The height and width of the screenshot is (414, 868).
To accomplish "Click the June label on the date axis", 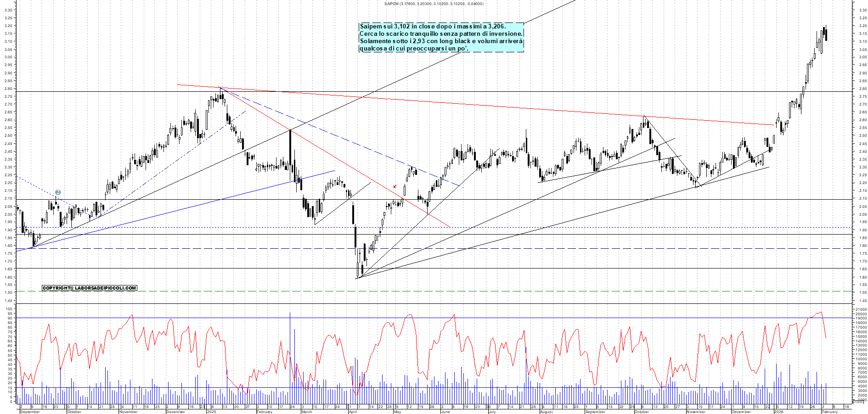I will pyautogui.click(x=445, y=412).
